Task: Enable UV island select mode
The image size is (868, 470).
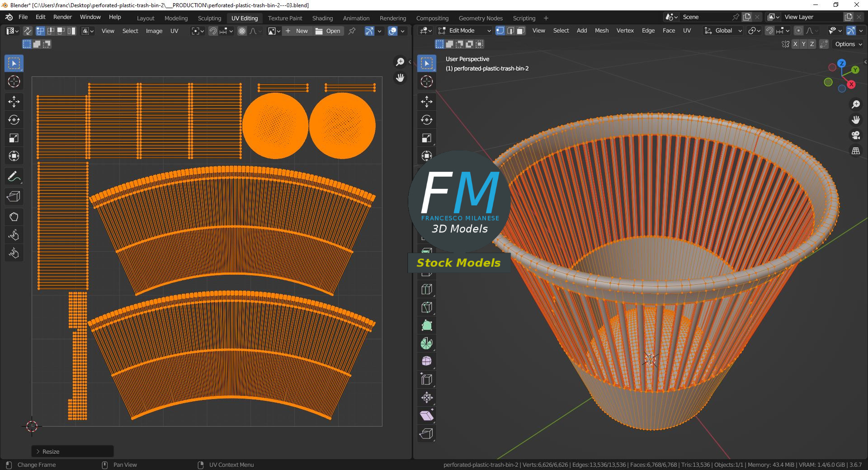Action: click(x=71, y=31)
